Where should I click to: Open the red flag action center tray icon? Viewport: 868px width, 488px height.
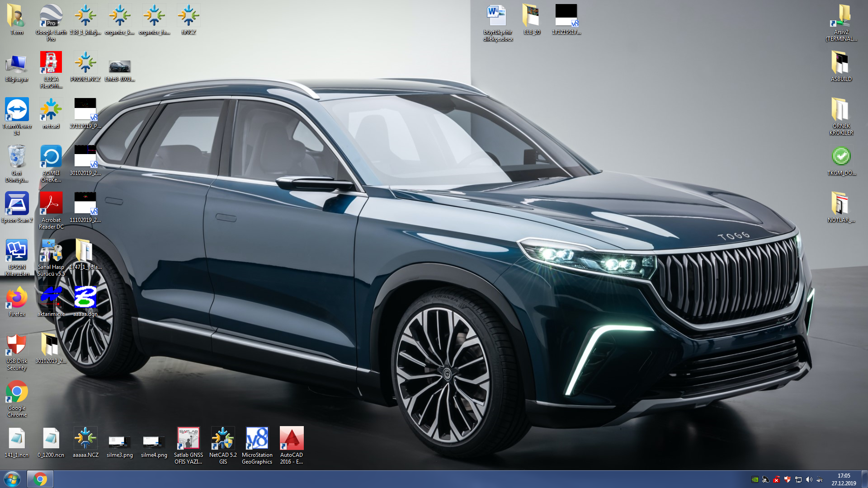pyautogui.click(x=777, y=479)
